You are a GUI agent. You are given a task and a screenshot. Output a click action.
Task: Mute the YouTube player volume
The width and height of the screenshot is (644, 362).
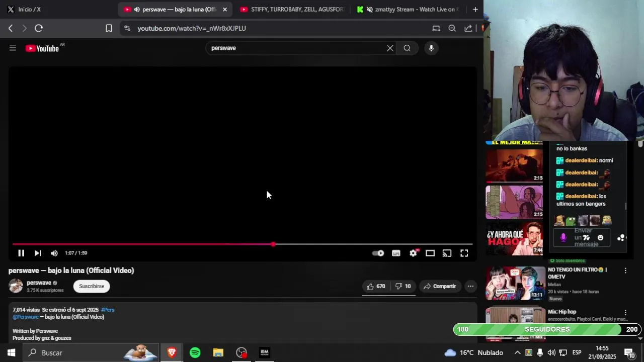tap(54, 253)
